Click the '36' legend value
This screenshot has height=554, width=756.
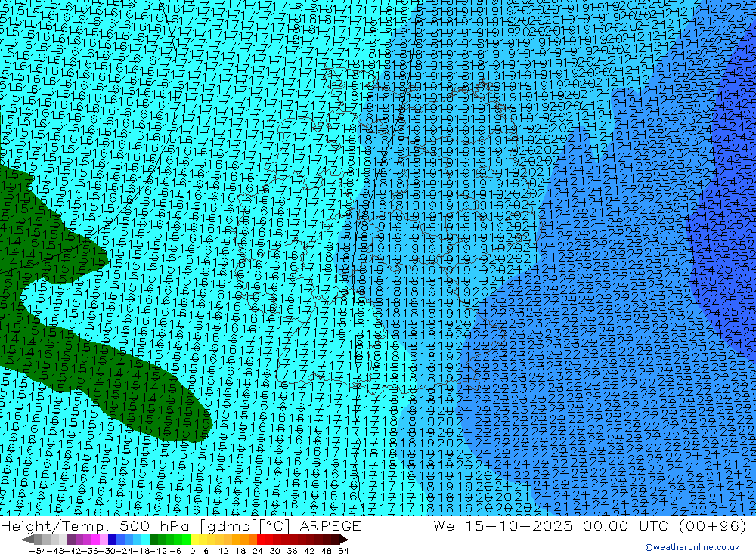292,551
